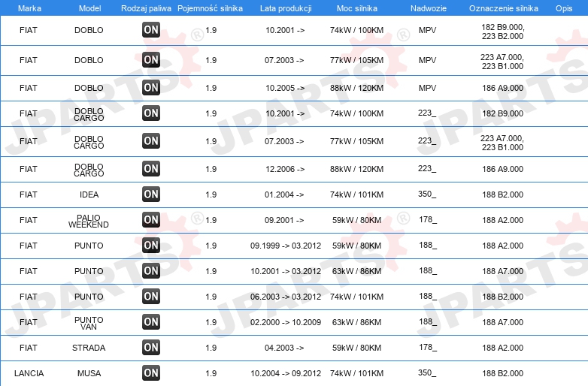Screen dimensions: 588x386
Task: Click the Rodzaj paliwa column header
Action: [x=146, y=8]
